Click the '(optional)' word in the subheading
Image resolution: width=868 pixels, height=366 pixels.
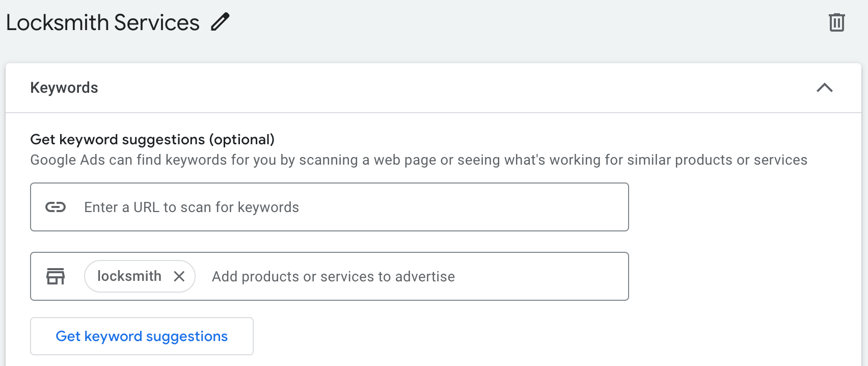click(242, 140)
